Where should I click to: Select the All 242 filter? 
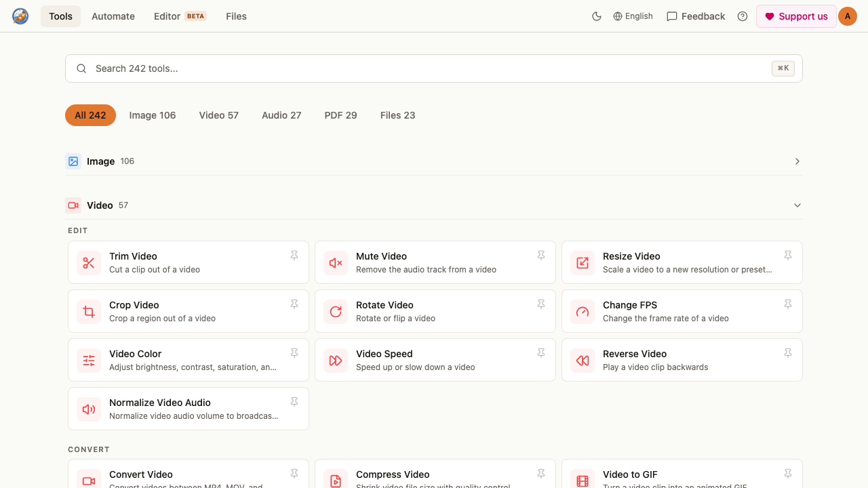90,115
